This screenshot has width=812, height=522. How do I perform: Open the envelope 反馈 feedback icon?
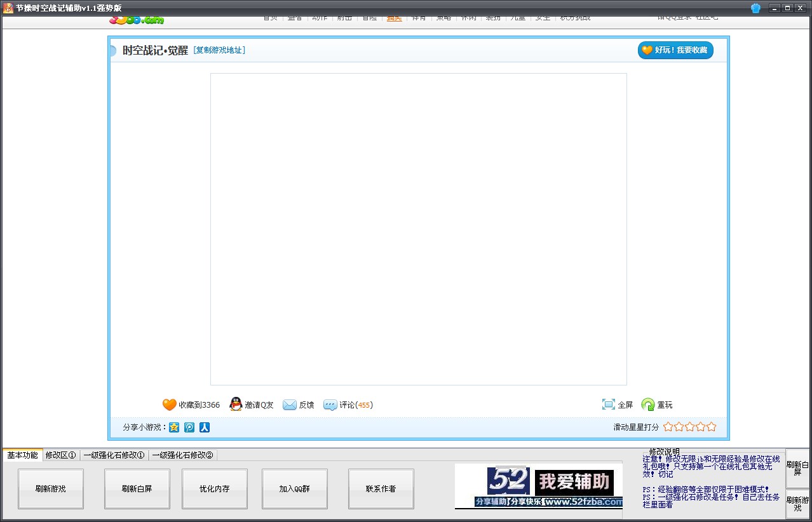(290, 405)
